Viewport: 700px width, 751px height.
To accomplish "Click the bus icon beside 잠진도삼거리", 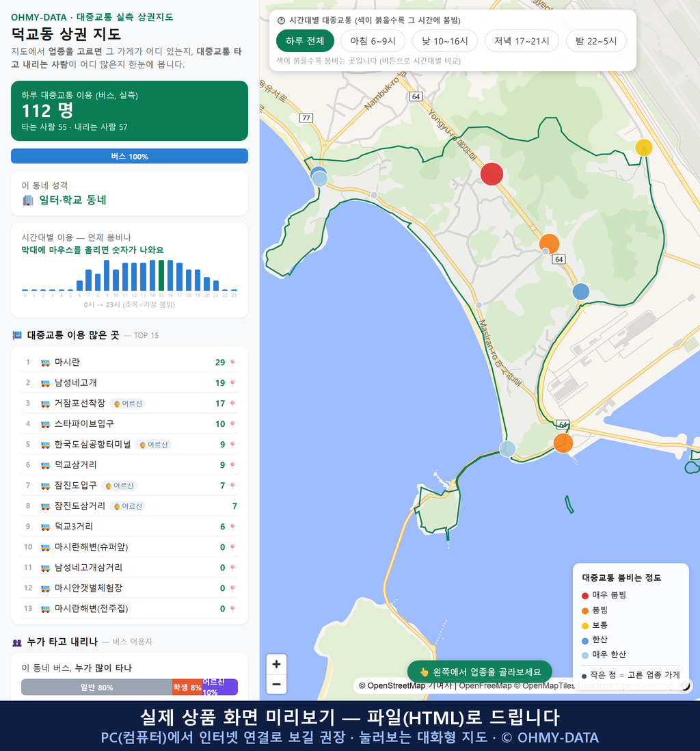I will 46,506.
